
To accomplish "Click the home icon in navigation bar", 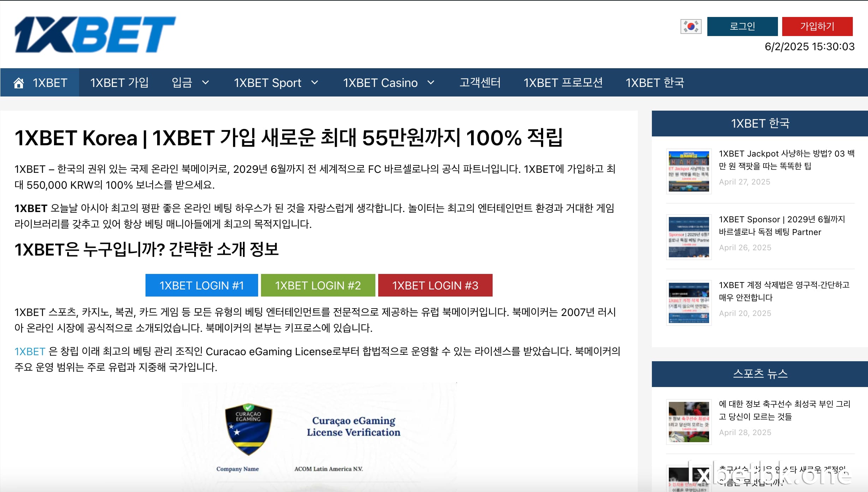I will (x=19, y=83).
